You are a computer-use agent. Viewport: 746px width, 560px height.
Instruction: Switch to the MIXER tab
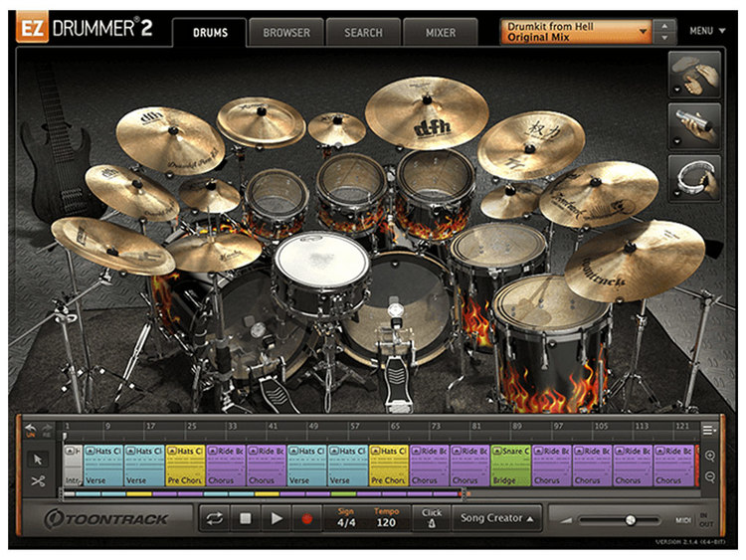pyautogui.click(x=441, y=33)
